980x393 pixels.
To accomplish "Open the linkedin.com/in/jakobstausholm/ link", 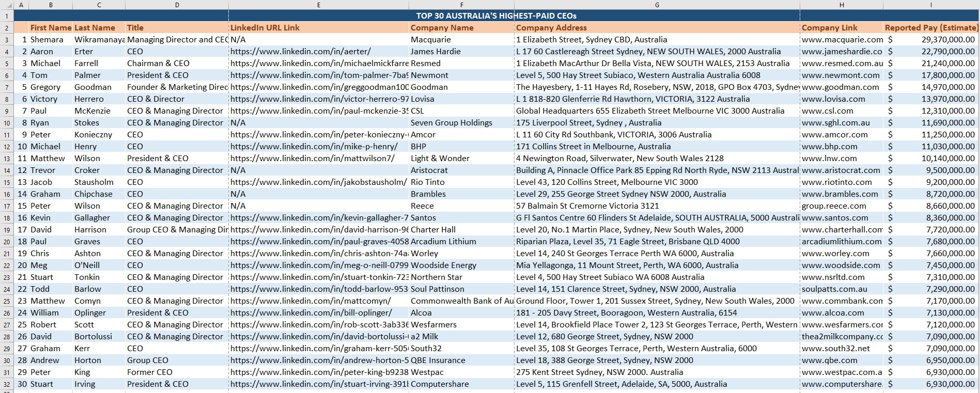I will pos(319,182).
